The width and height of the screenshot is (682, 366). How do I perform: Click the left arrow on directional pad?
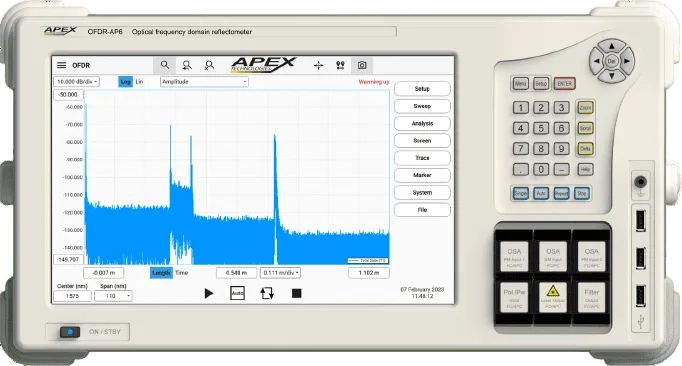597,61
